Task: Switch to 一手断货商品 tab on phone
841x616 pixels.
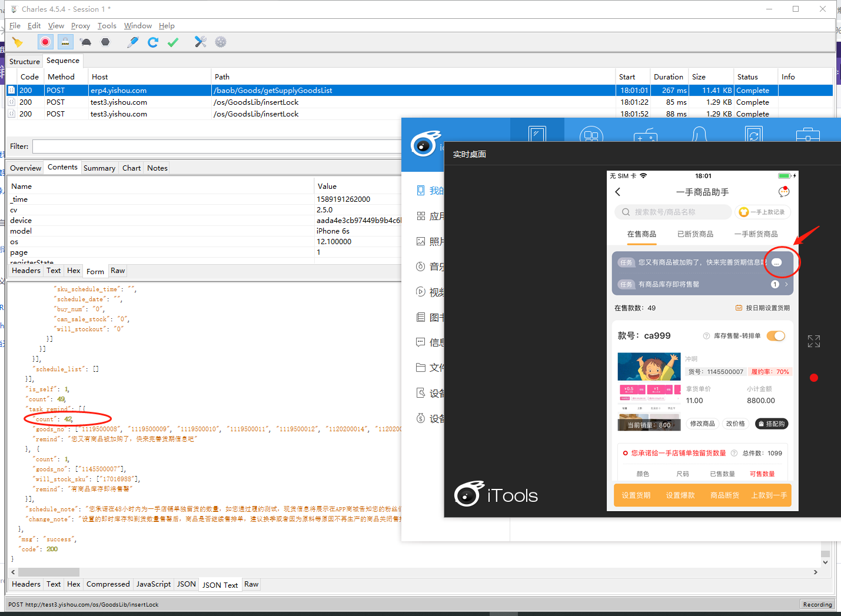Action: [x=756, y=234]
